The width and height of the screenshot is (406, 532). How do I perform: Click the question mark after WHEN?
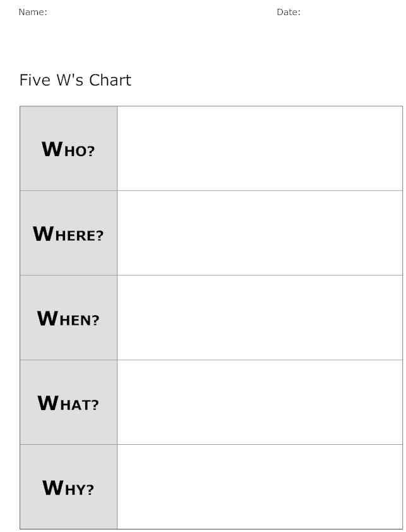click(x=95, y=320)
